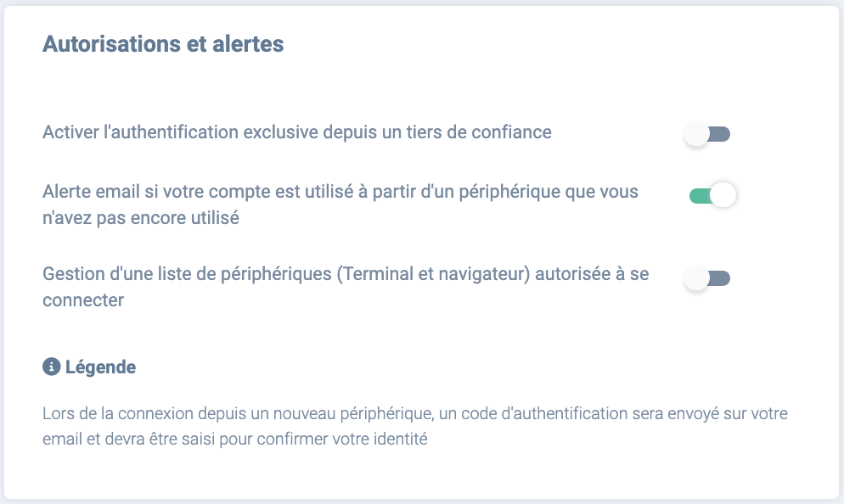Click white knob of device list switch
844x504 pixels.
[696, 278]
